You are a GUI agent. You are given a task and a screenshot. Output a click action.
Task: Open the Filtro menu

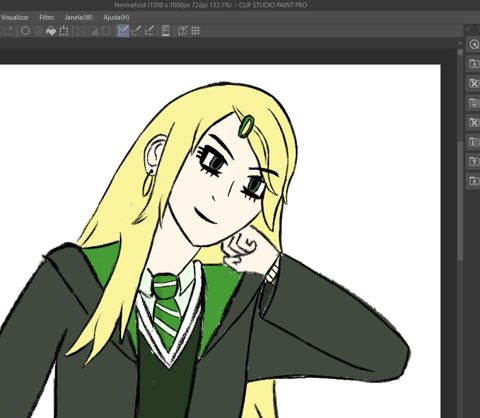pyautogui.click(x=47, y=17)
